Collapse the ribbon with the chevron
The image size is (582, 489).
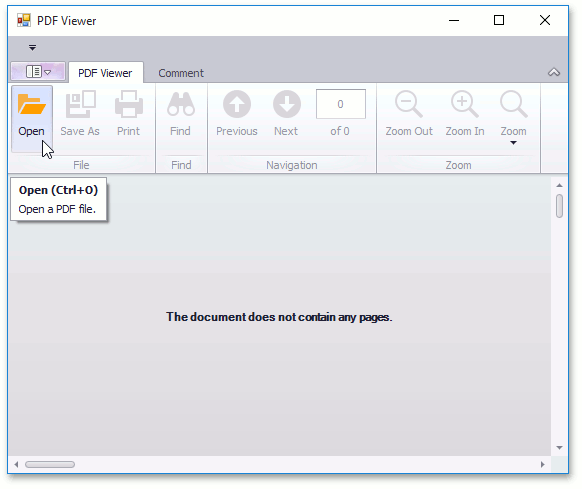tap(554, 72)
